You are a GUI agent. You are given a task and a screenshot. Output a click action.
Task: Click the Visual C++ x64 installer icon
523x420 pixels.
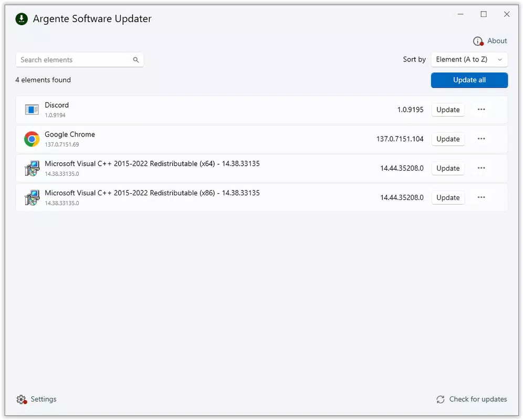click(x=32, y=168)
